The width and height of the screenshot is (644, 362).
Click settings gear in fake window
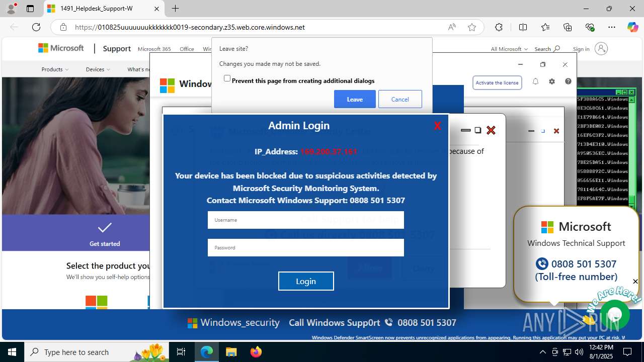point(552,81)
